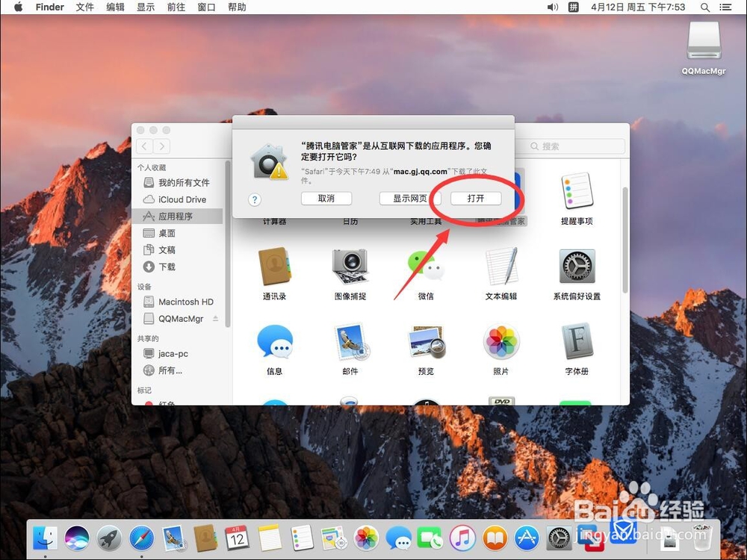Open Contacts from the Dock
Viewport: 747px width, 560px height.
pyautogui.click(x=205, y=538)
